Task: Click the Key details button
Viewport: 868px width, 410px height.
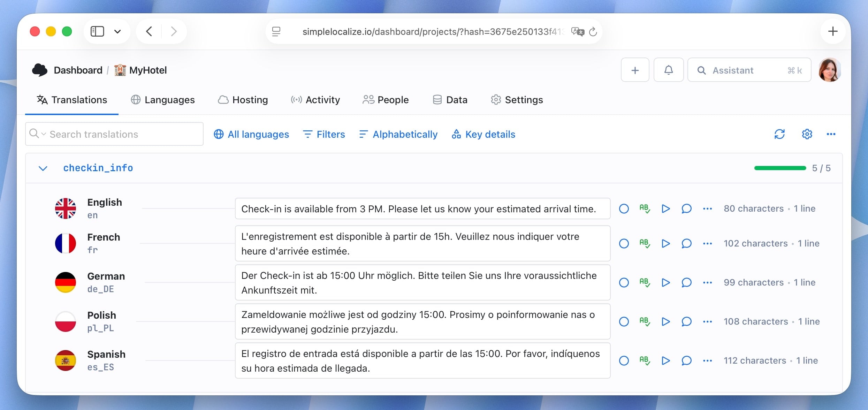Action: [483, 134]
